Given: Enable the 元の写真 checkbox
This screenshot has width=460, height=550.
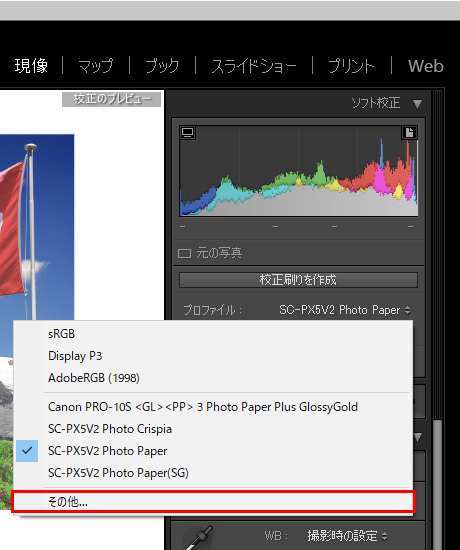Looking at the screenshot, I should (x=185, y=253).
